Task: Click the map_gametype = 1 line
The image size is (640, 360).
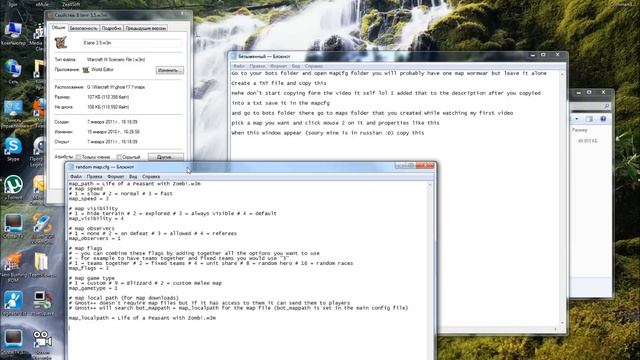Action: (93, 288)
